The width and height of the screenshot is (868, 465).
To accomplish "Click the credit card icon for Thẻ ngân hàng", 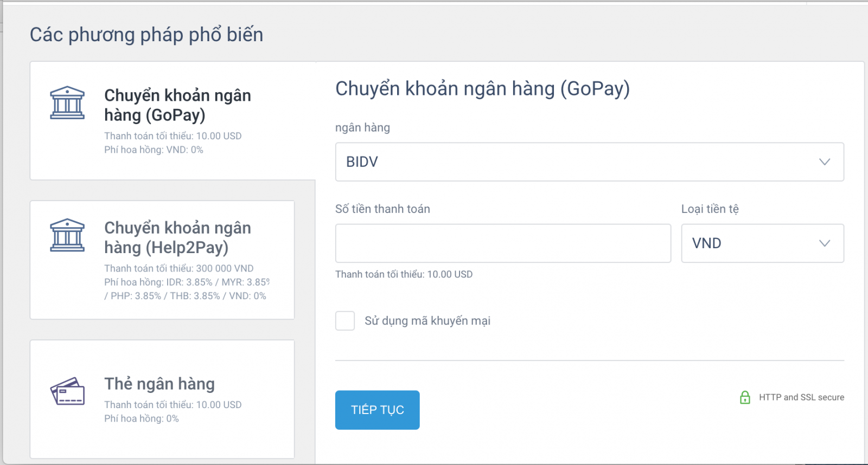I will (x=67, y=391).
